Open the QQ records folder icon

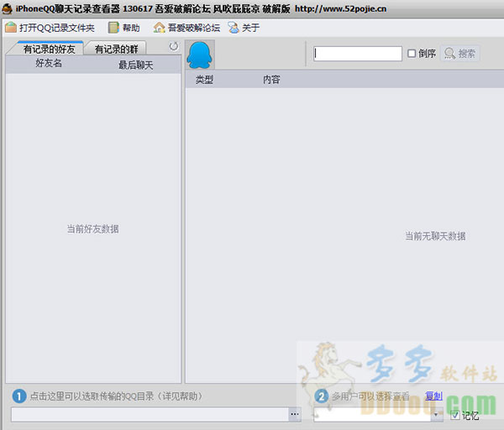click(11, 28)
